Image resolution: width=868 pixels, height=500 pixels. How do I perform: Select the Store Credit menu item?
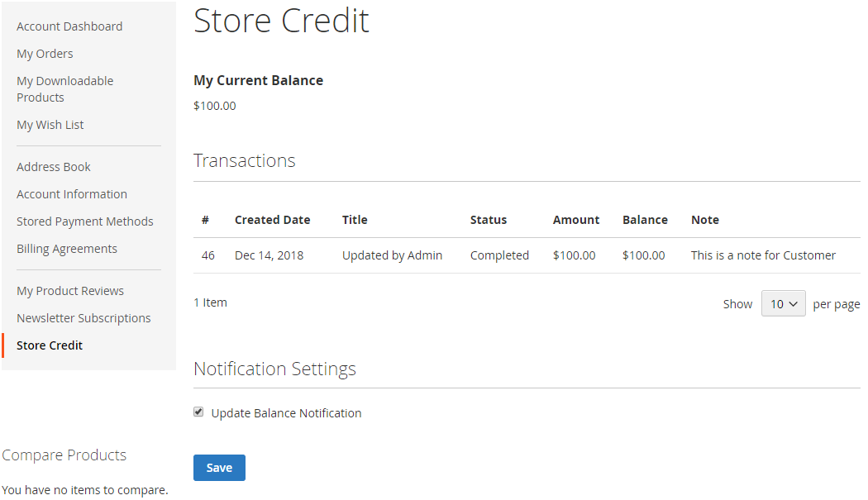point(50,345)
